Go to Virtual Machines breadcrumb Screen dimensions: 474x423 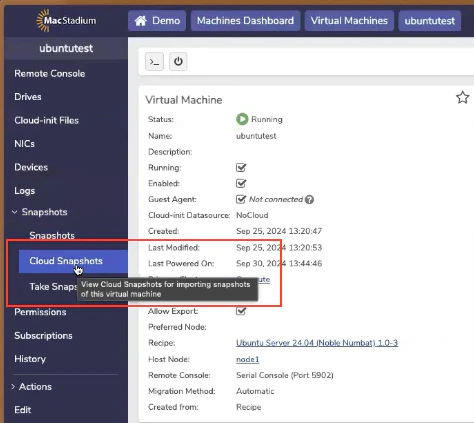(349, 21)
